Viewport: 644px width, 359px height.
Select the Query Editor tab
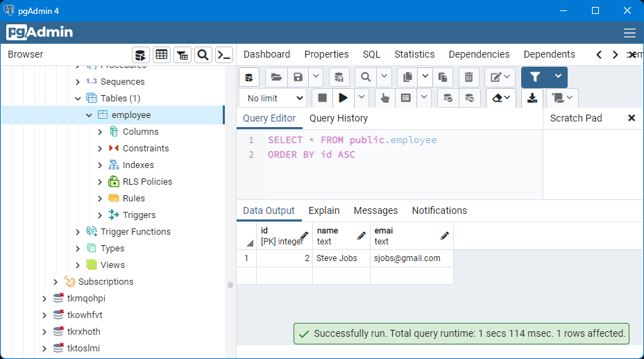click(269, 118)
